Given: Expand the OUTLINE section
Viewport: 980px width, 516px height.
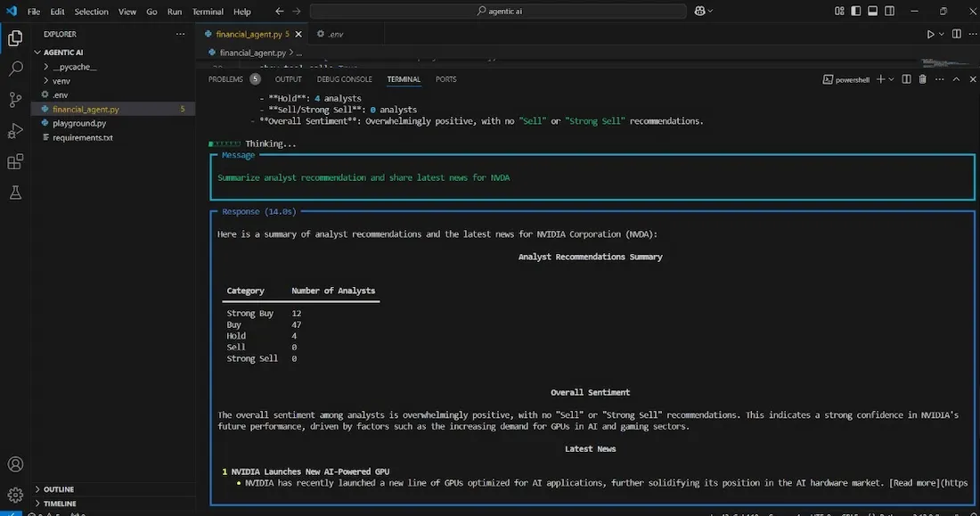Looking at the screenshot, I should pos(58,489).
